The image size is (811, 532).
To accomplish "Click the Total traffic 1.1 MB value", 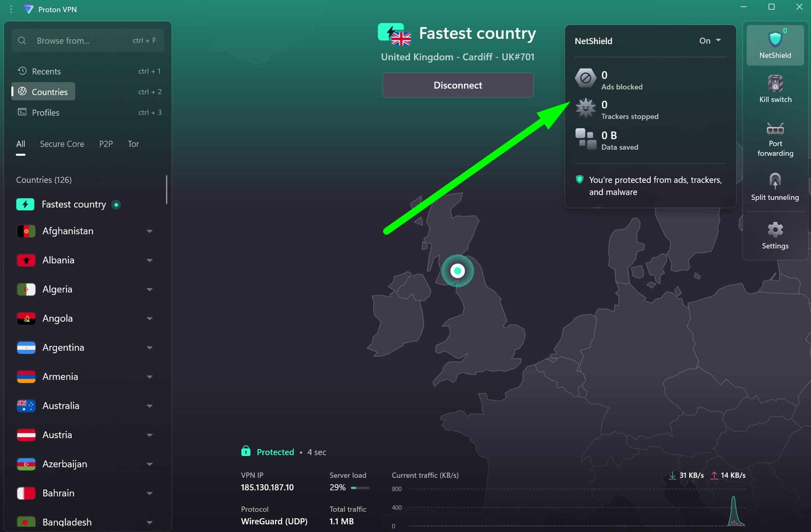I will (341, 521).
